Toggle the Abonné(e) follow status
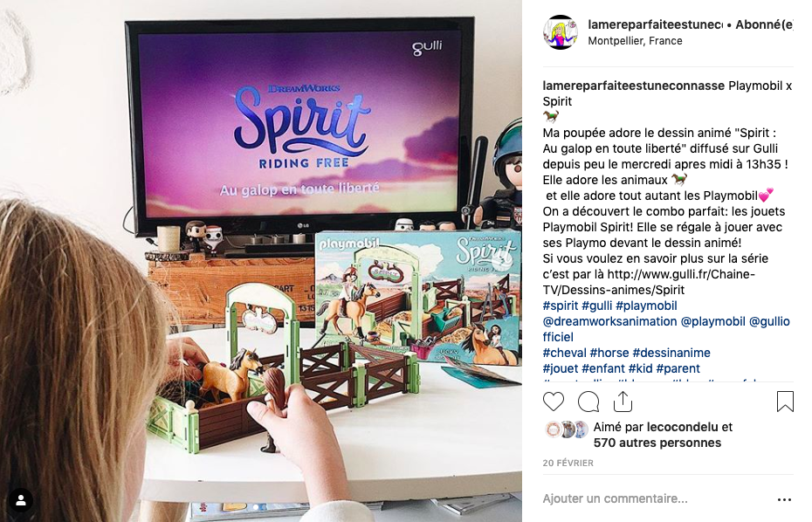Screen dimensions: 812x522 pyautogui.click(x=764, y=24)
